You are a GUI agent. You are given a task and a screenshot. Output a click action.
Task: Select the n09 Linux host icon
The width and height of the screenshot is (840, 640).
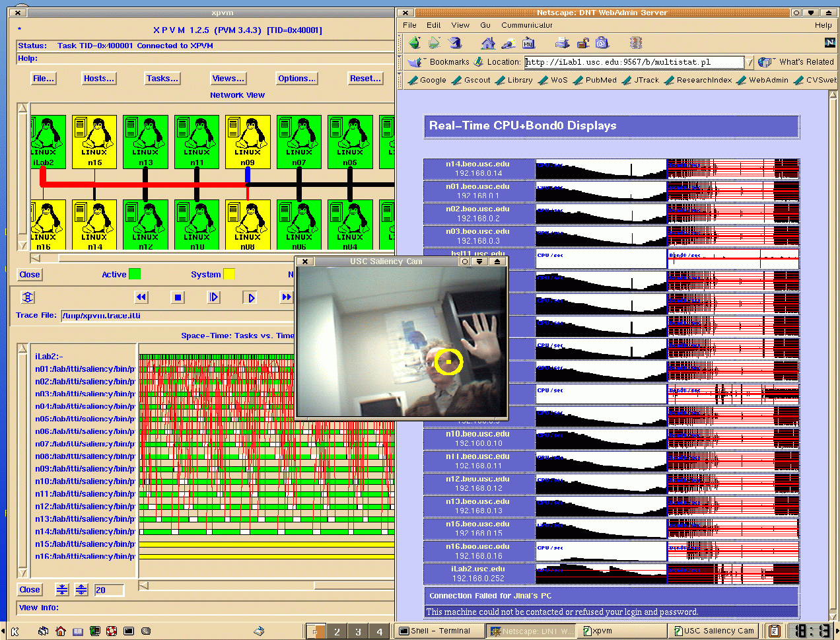click(248, 141)
